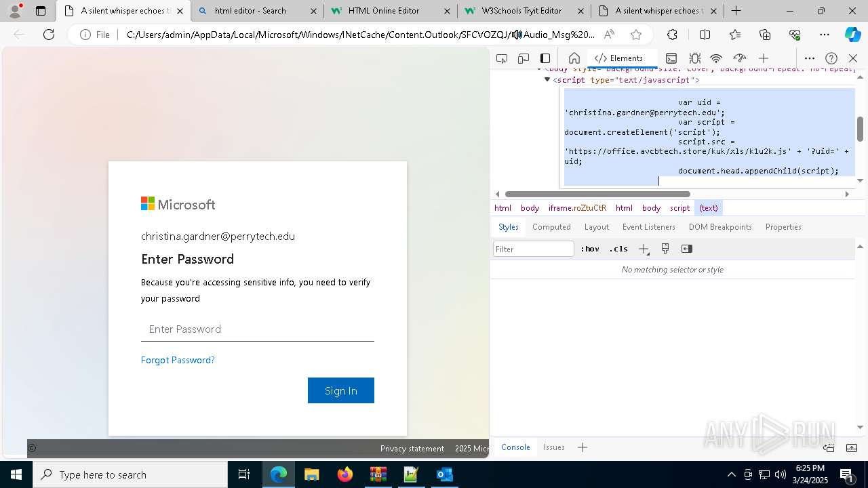Switch to the HTML Online Editor tab
868x488 pixels.
[x=391, y=11]
